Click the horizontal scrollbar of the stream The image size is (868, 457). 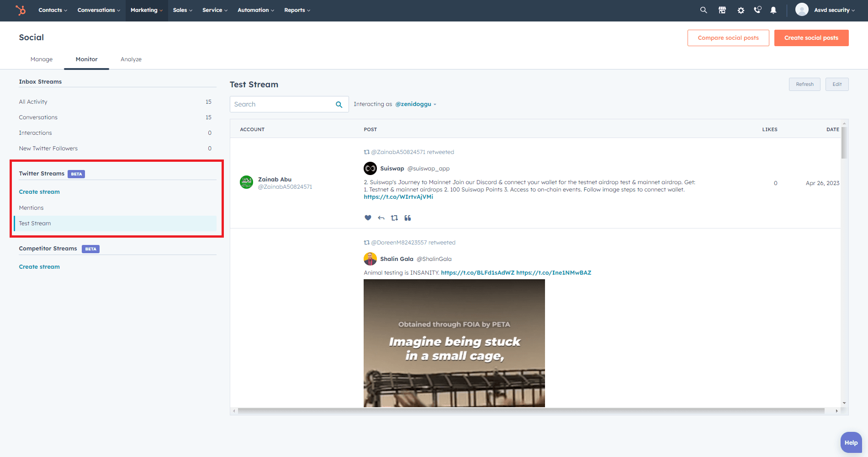[x=531, y=411]
